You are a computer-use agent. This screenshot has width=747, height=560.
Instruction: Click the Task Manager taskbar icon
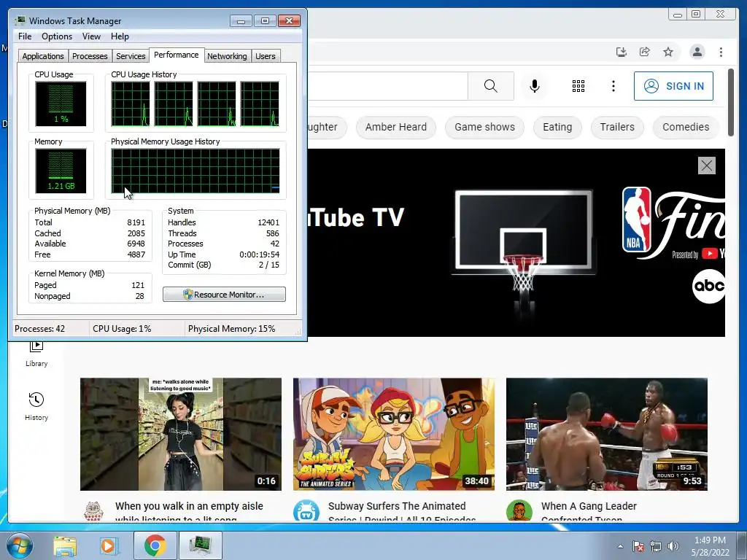tap(200, 545)
